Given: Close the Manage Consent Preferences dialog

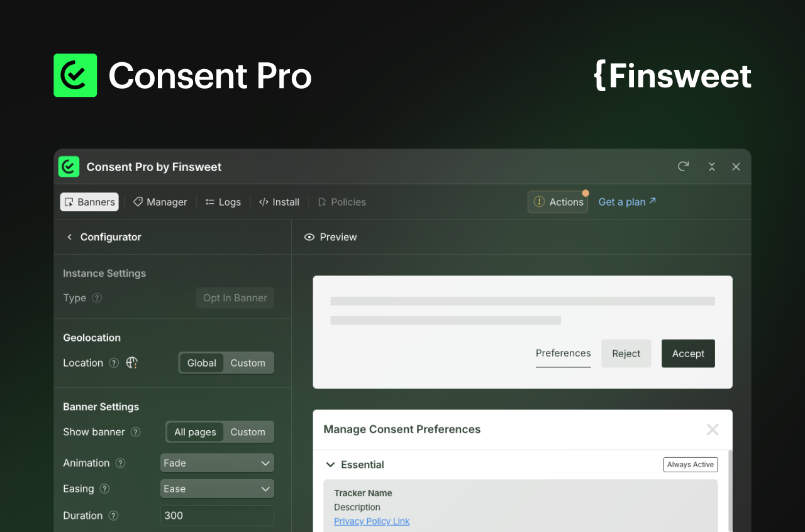Looking at the screenshot, I should click(713, 429).
